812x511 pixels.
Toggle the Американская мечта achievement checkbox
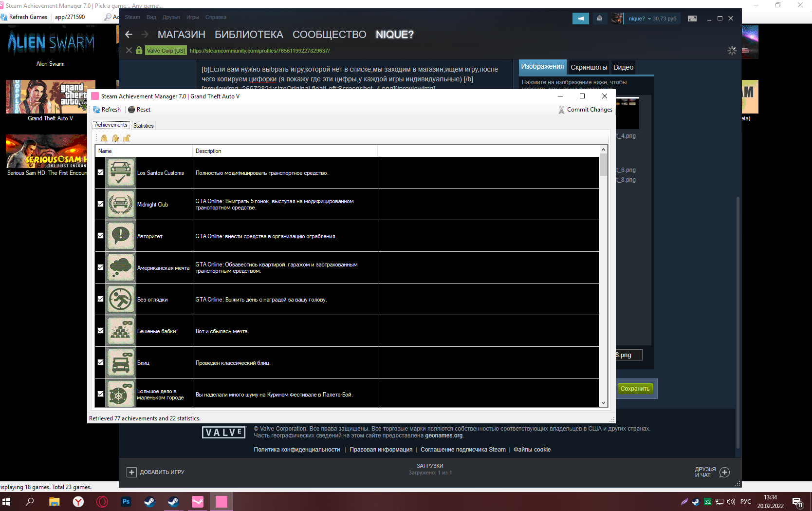tap(100, 267)
